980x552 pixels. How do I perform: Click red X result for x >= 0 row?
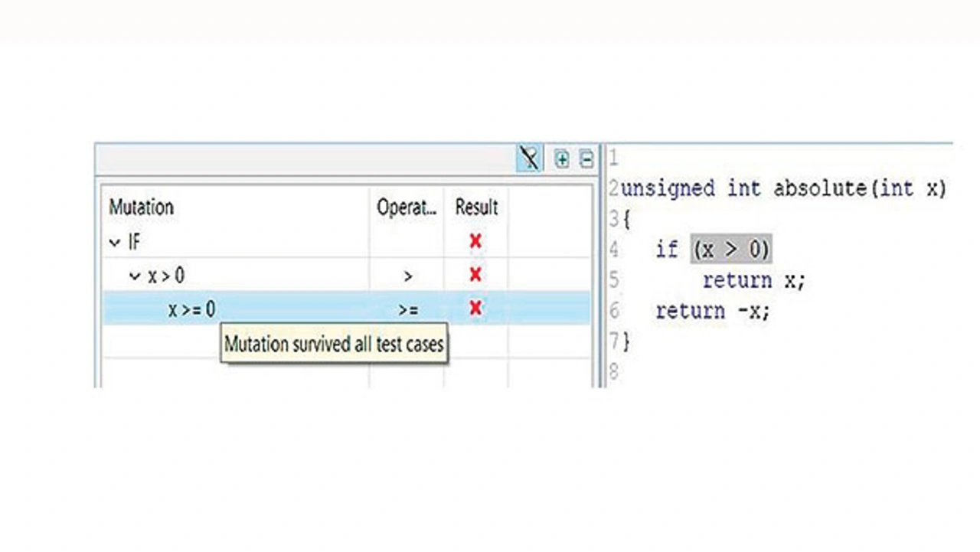475,308
